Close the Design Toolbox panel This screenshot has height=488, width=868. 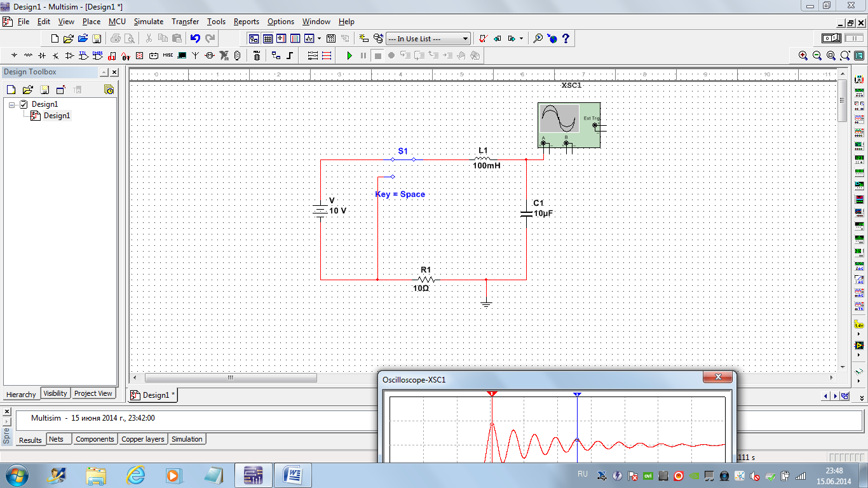(114, 72)
